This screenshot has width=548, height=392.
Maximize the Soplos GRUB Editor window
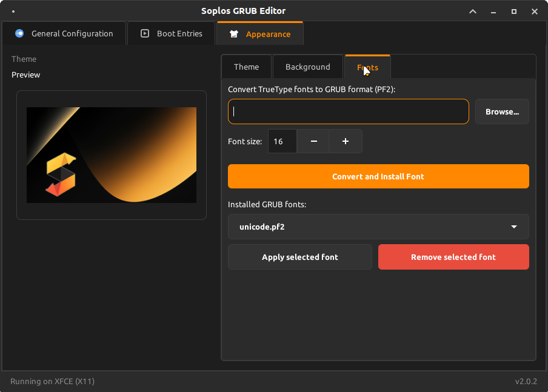pyautogui.click(x=514, y=12)
